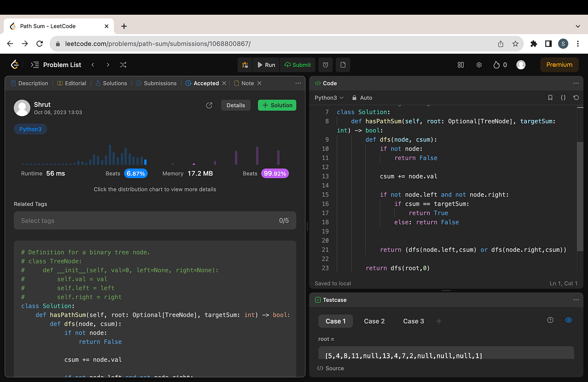Bookmark the solution with the bookmark icon

[x=550, y=97]
